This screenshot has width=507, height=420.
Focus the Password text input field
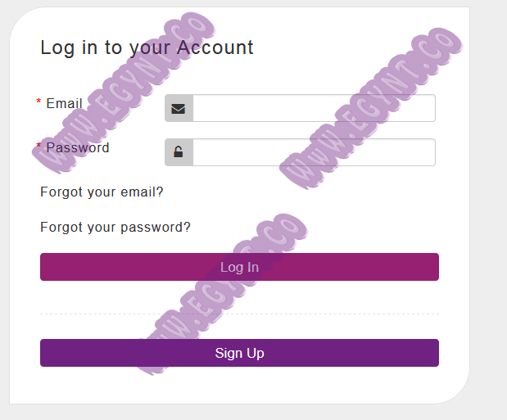pos(314,152)
